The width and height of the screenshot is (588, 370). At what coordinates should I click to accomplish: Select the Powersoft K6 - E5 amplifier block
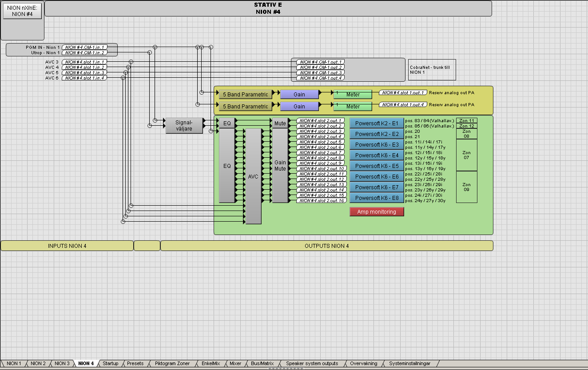click(x=377, y=166)
